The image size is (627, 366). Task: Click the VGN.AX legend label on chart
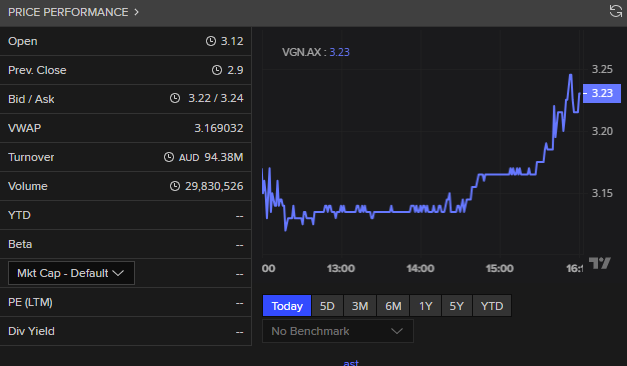(302, 52)
